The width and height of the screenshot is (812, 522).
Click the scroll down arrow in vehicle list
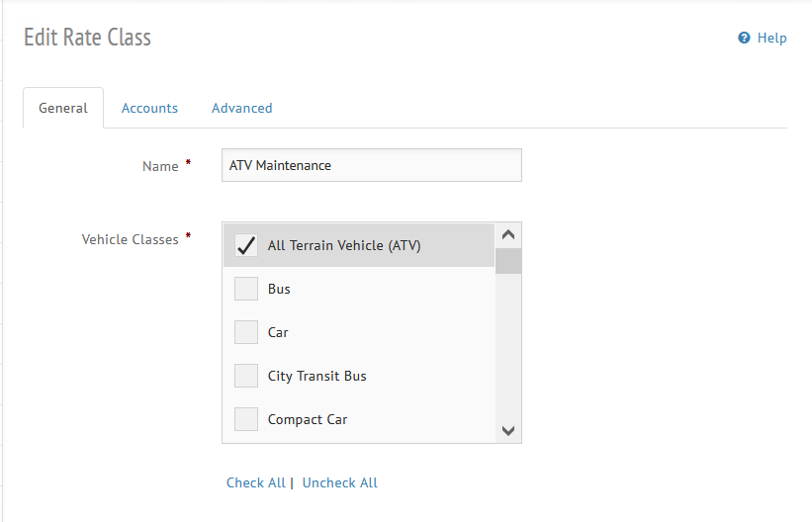click(x=508, y=430)
